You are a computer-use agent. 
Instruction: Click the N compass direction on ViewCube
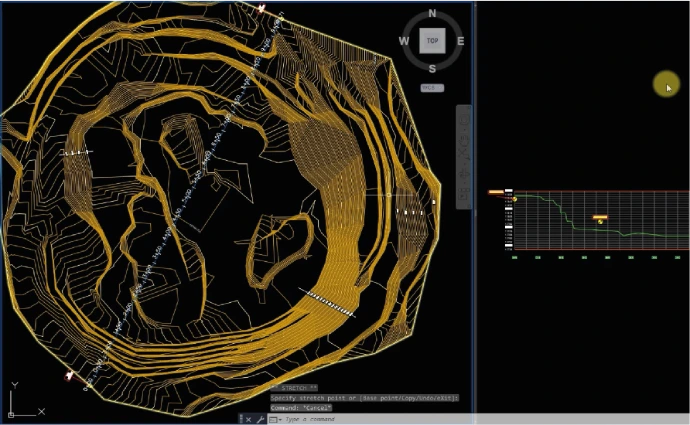pyautogui.click(x=432, y=14)
